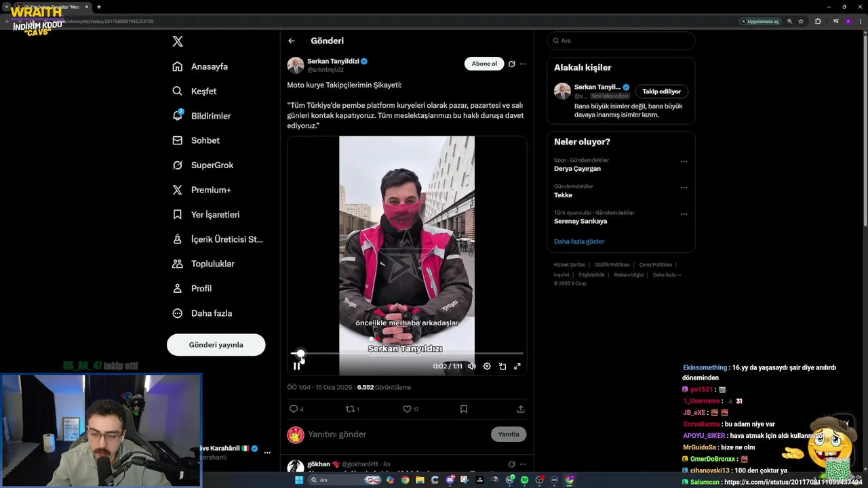Seek on the video progress bar
The image size is (868, 488).
point(407,353)
